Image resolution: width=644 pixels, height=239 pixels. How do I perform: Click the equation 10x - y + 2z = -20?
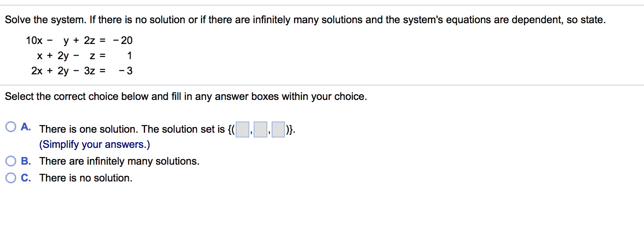[79, 40]
